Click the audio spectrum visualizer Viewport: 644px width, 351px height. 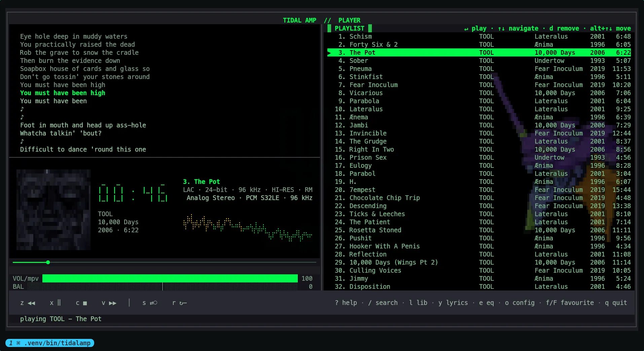tap(248, 228)
